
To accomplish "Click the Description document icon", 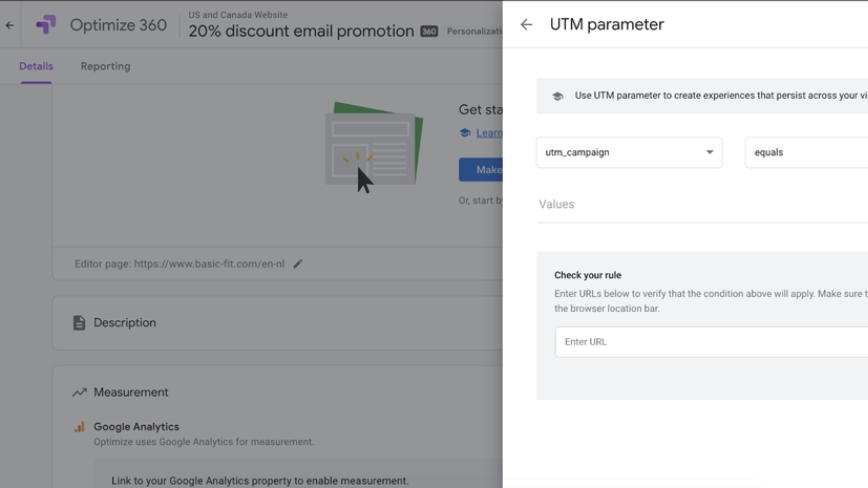I will 79,323.
